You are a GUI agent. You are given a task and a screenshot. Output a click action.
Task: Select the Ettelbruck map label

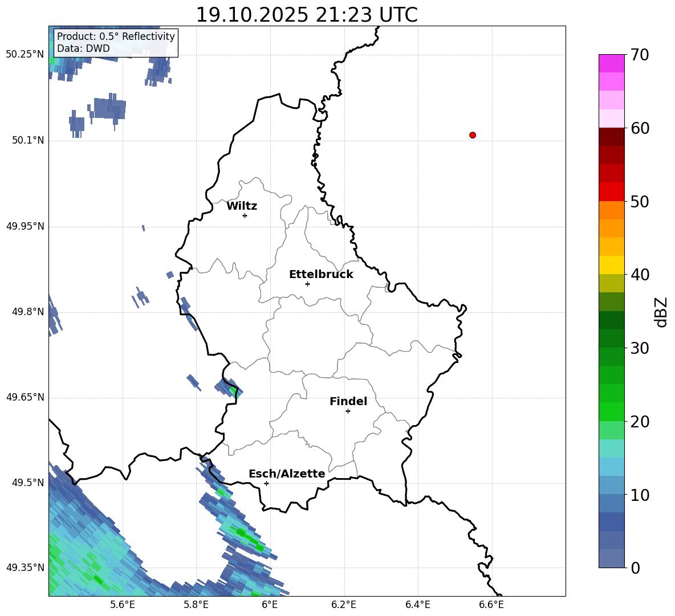(x=321, y=275)
